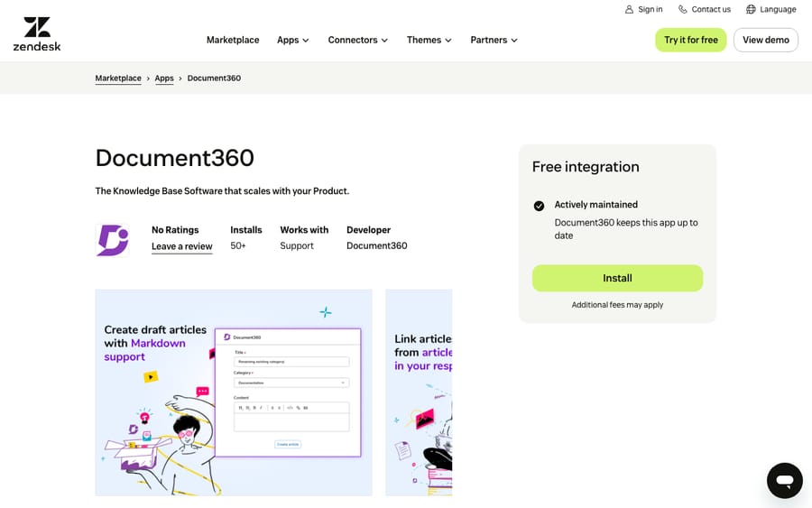Image resolution: width=812 pixels, height=508 pixels.
Task: Click the No Ratings label
Action: tap(175, 230)
